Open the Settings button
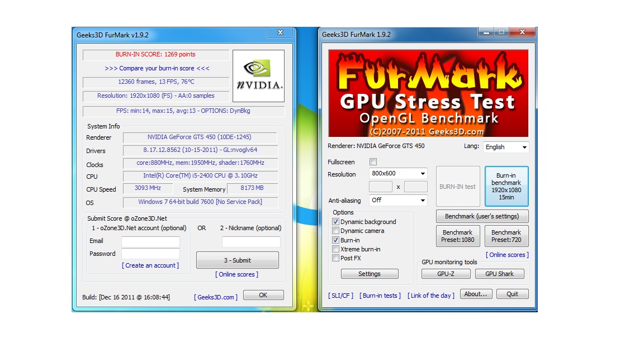644x362 pixels. coord(369,274)
